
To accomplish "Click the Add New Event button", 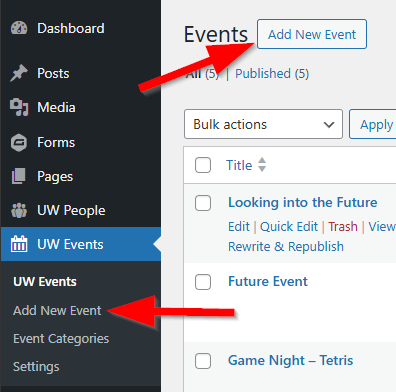I will (x=312, y=34).
